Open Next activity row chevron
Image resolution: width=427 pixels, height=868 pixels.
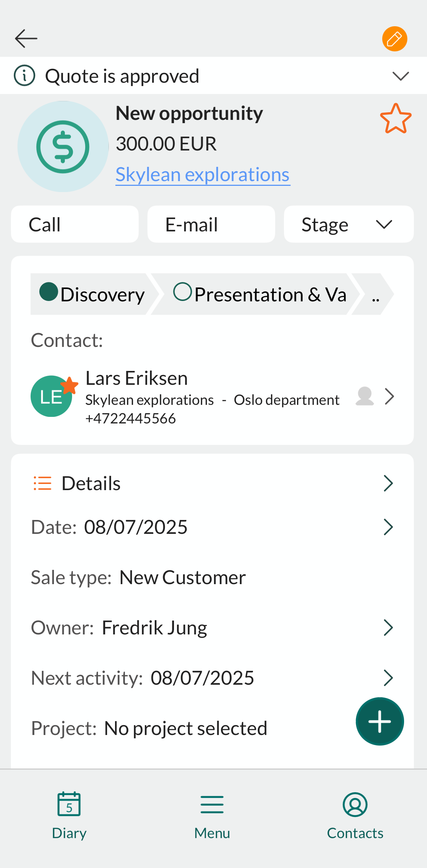388,678
